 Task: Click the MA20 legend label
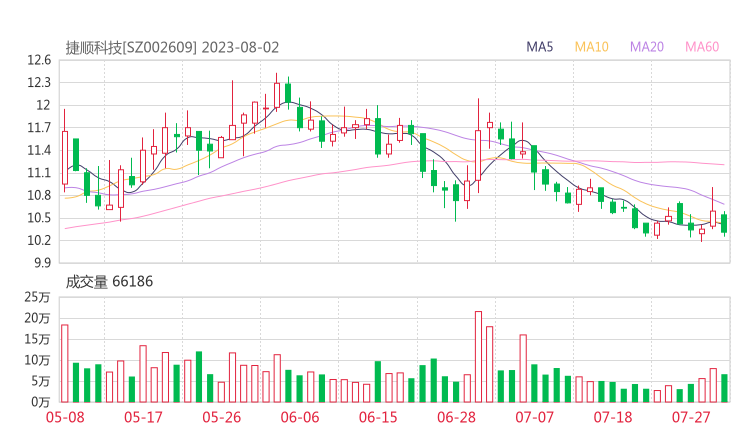647,47
